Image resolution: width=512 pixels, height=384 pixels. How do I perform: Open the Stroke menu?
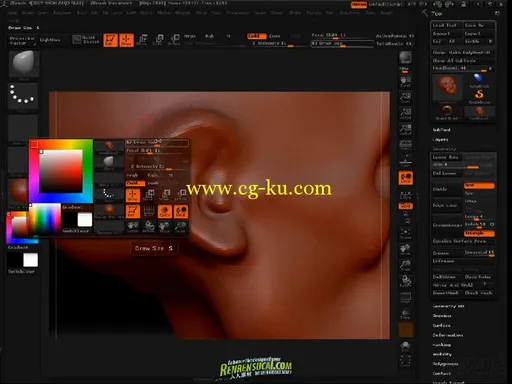pos(295,13)
